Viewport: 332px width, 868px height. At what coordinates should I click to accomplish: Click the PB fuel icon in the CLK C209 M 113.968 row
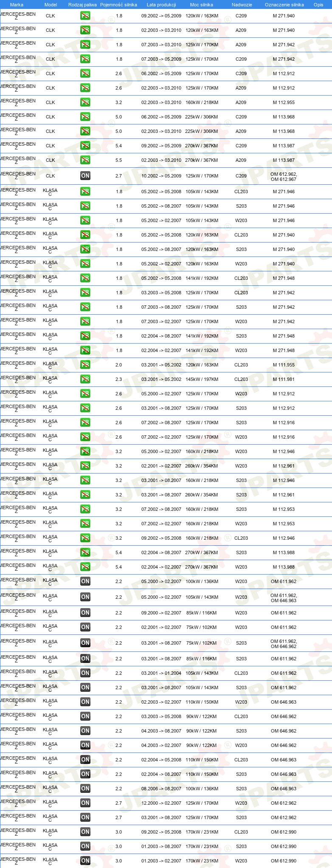[85, 117]
